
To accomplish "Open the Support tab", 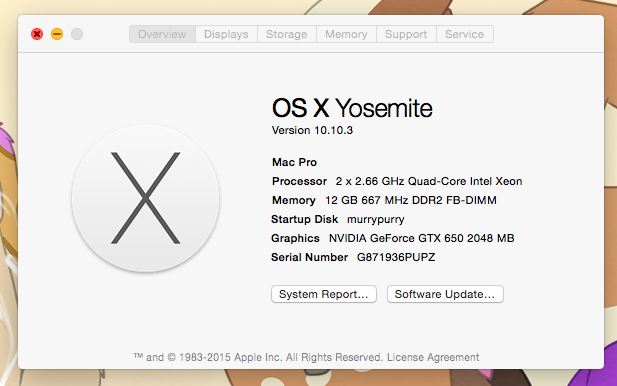I will tap(406, 34).
